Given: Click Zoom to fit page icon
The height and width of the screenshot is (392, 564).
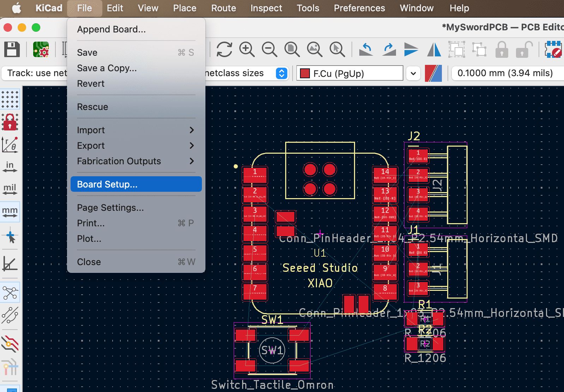Looking at the screenshot, I should [x=292, y=49].
